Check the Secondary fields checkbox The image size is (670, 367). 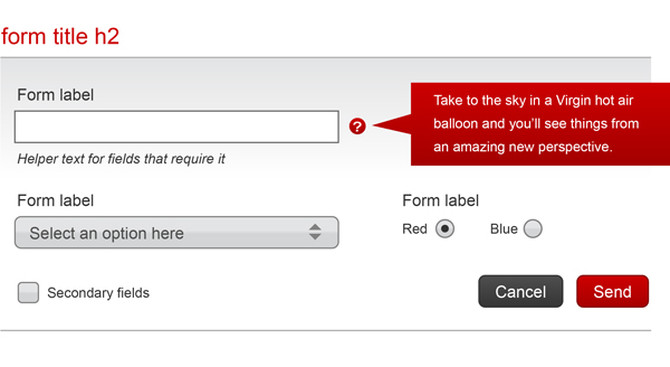pos(28,293)
